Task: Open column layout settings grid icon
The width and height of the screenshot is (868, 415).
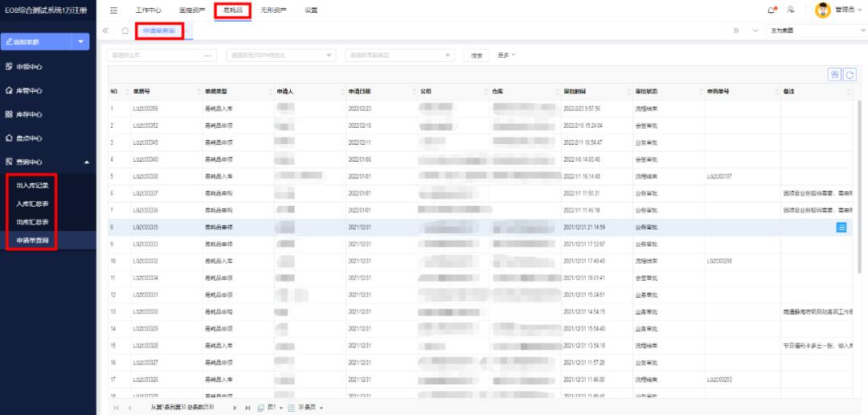Action: (834, 74)
